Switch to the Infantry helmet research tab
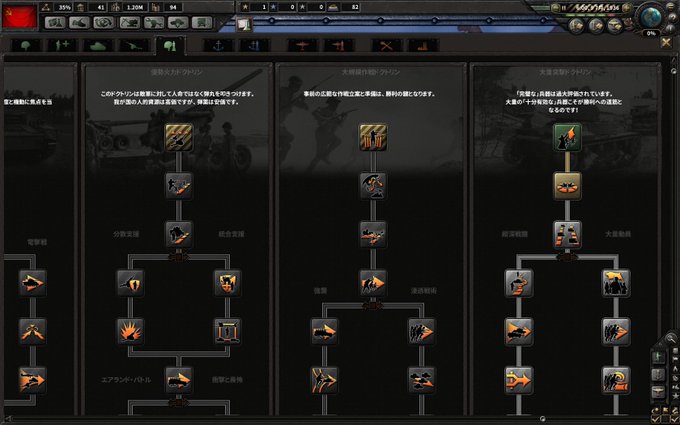 26,46
